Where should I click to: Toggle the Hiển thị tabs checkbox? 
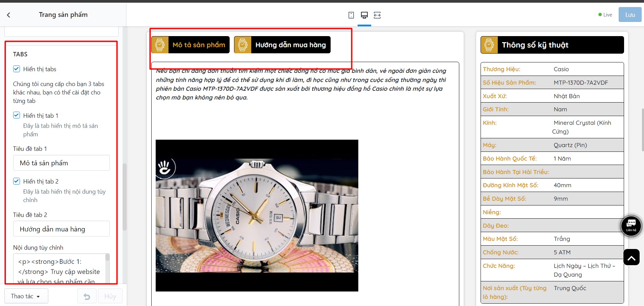[17, 69]
